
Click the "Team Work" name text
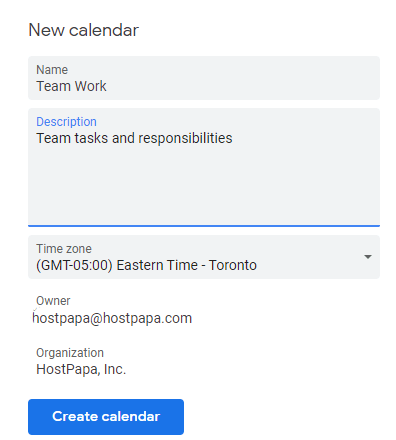point(71,86)
